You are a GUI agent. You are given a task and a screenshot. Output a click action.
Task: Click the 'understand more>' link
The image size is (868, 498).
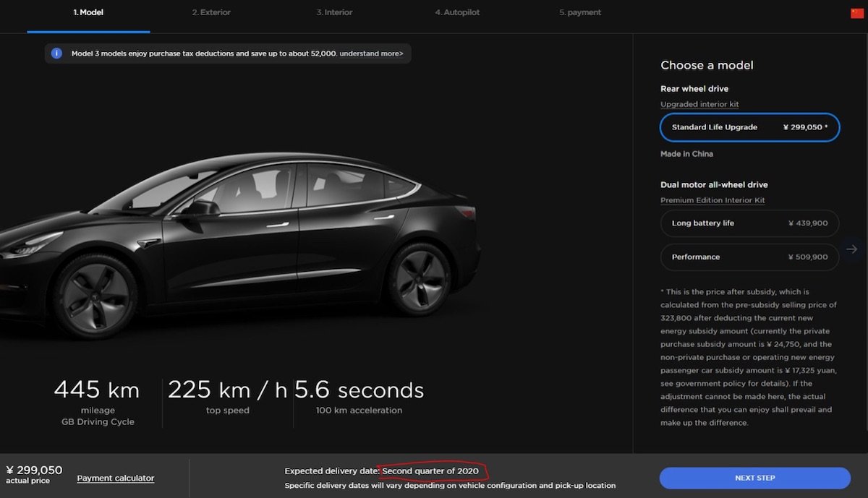click(372, 53)
